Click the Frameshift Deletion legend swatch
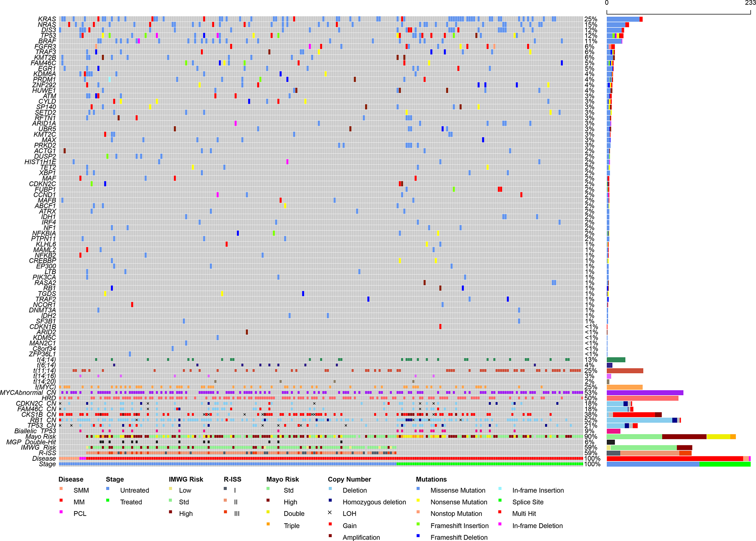 418,536
